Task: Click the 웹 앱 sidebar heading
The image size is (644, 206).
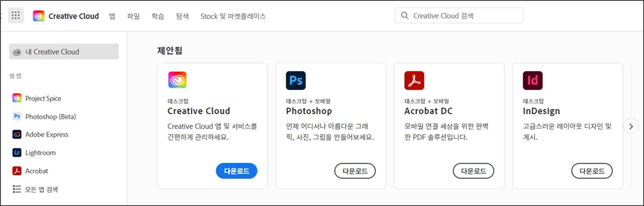Action: pos(15,76)
